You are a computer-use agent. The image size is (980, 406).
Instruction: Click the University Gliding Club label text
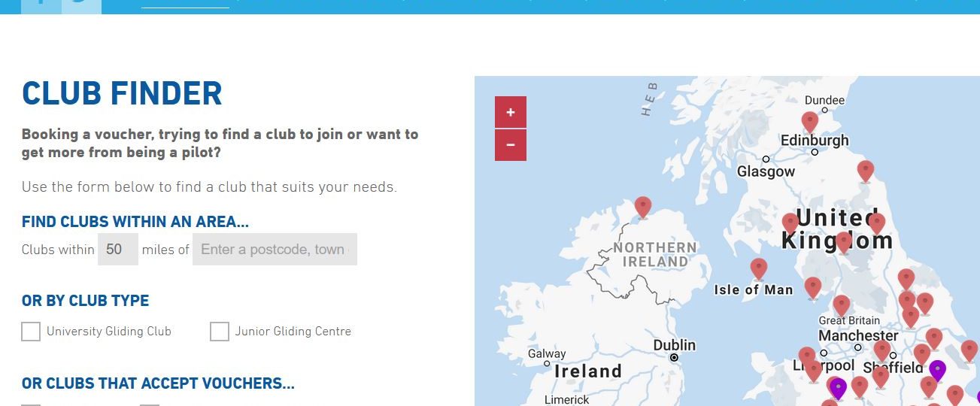(109, 332)
